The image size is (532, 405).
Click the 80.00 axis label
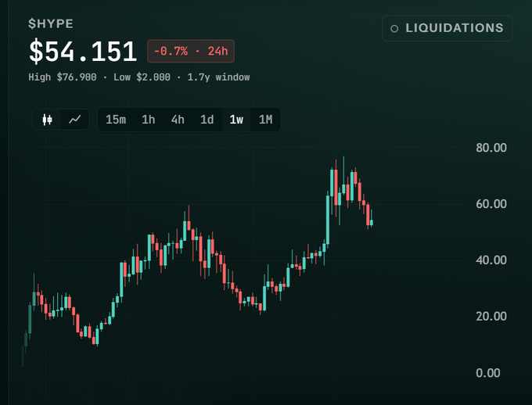(491, 148)
